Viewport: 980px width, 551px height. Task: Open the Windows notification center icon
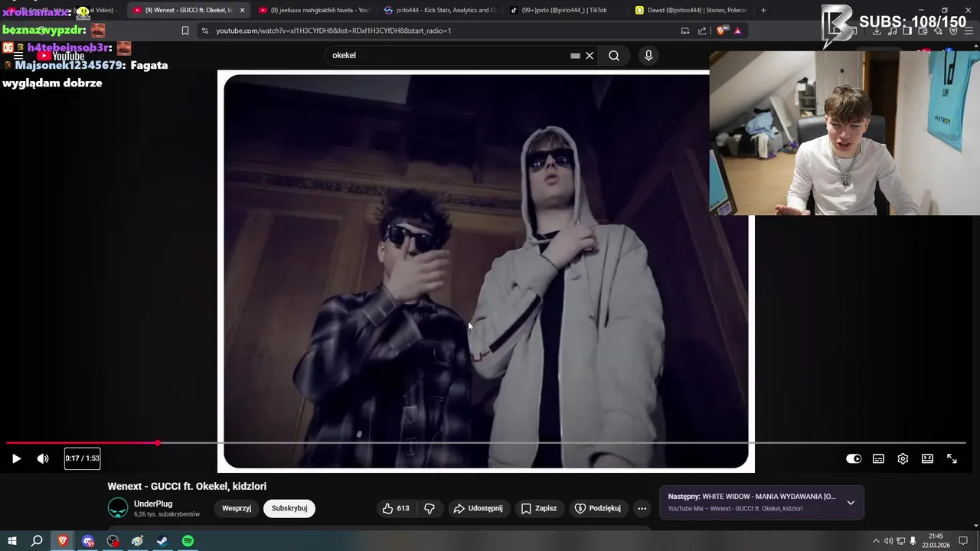tap(963, 541)
